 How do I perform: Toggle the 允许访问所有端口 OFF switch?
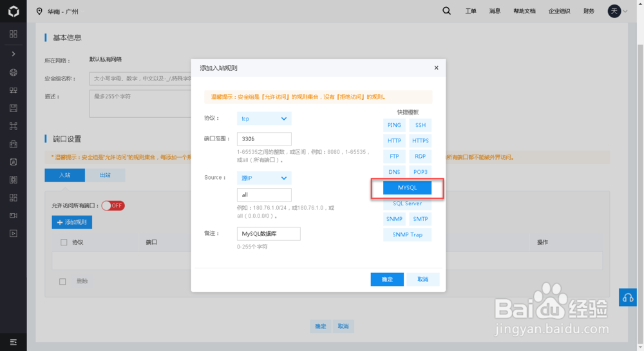tap(113, 205)
